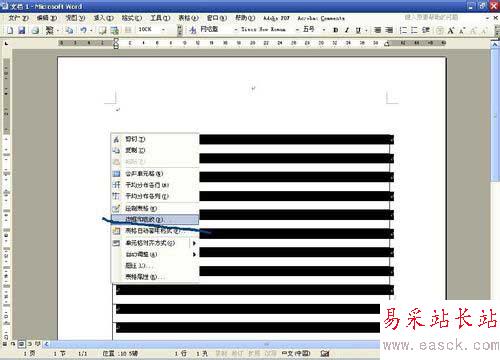Open the style name dropdown

(x=235, y=30)
